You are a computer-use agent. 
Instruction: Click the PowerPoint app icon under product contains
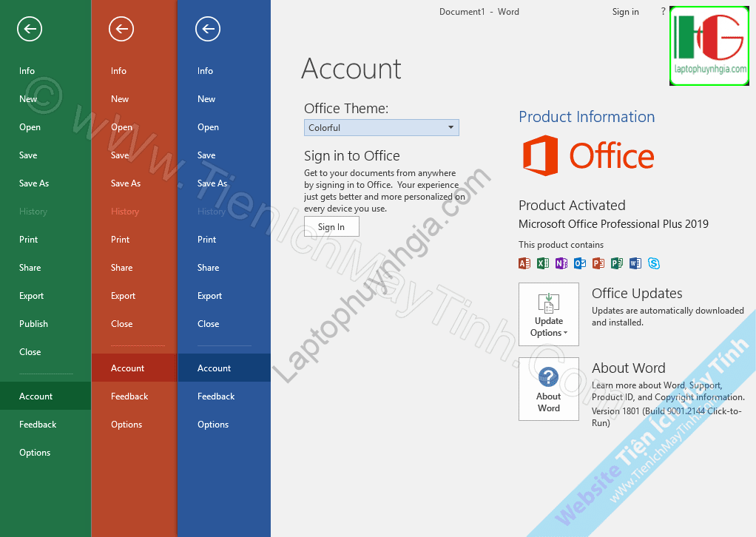(x=598, y=263)
